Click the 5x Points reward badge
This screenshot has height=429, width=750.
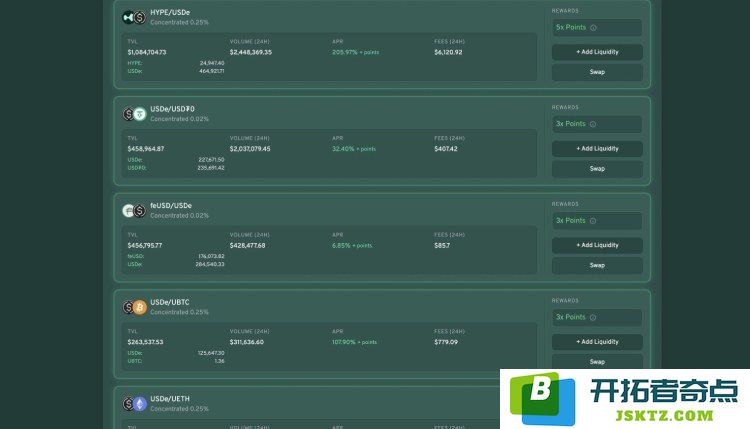pos(597,28)
